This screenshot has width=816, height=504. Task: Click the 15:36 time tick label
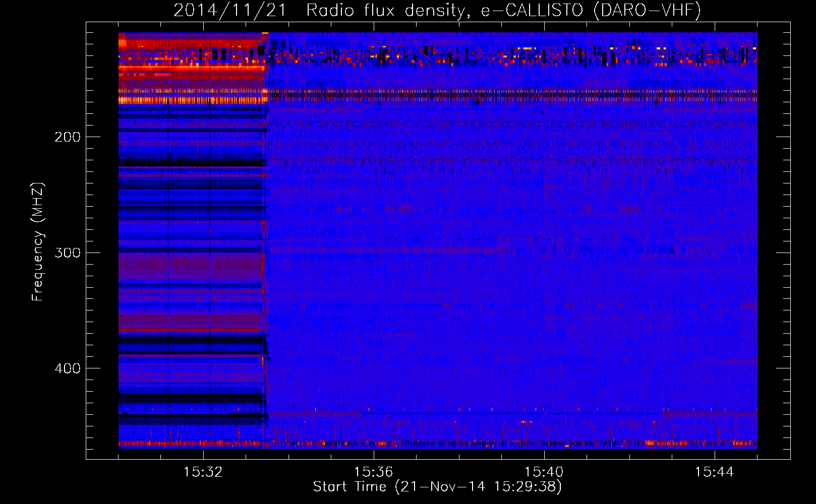point(373,472)
